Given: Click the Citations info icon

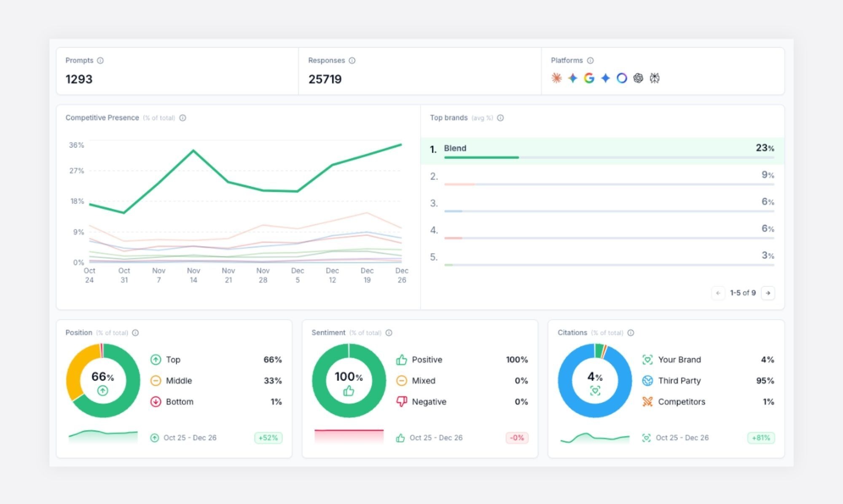Looking at the screenshot, I should pyautogui.click(x=631, y=332).
